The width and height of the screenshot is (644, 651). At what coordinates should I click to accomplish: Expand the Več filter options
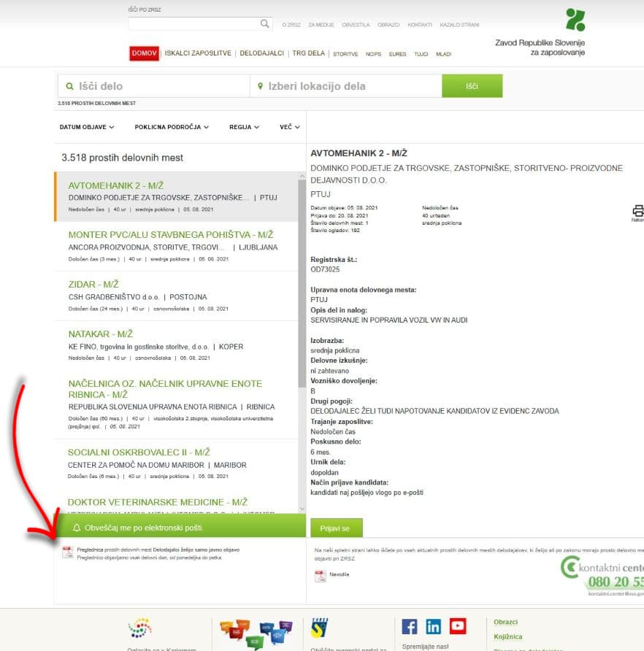click(x=289, y=127)
